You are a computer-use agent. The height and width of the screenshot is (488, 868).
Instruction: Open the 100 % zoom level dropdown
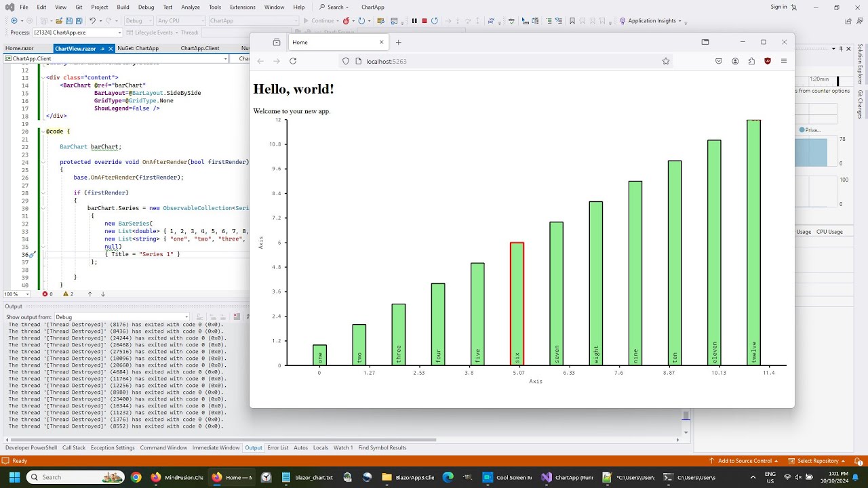[16, 294]
